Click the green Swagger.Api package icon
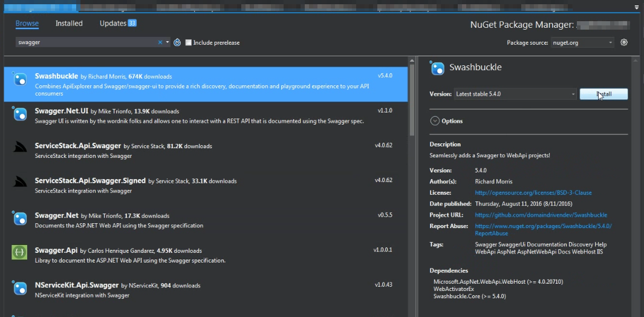 pos(19,252)
